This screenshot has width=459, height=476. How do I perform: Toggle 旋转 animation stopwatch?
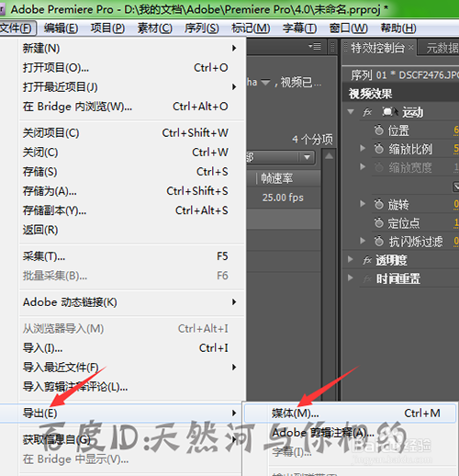(x=379, y=204)
